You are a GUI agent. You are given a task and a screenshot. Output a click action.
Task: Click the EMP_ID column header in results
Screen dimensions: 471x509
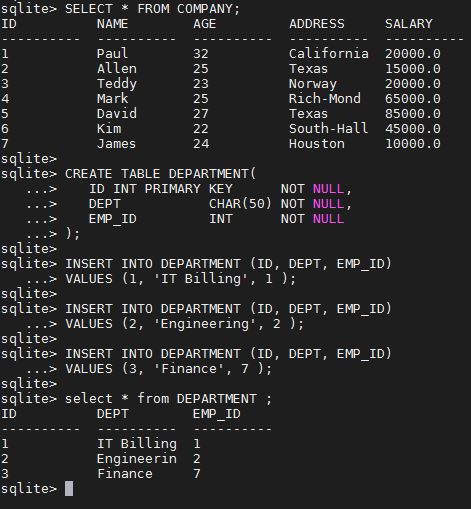(216, 414)
